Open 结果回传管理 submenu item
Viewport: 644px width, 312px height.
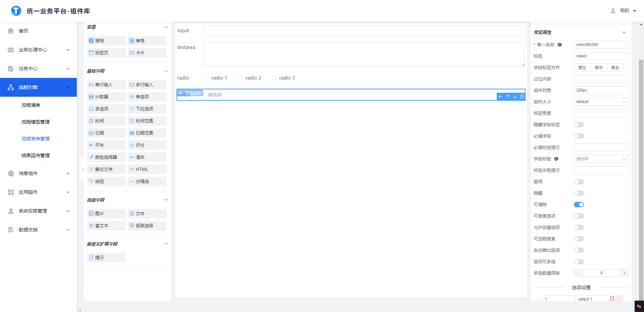point(36,155)
